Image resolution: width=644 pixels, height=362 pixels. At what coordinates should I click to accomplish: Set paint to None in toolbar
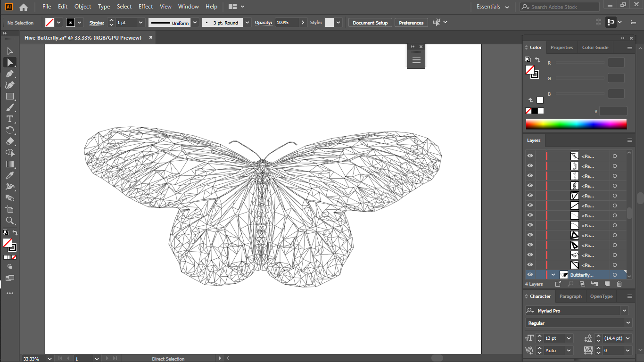pyautogui.click(x=14, y=257)
